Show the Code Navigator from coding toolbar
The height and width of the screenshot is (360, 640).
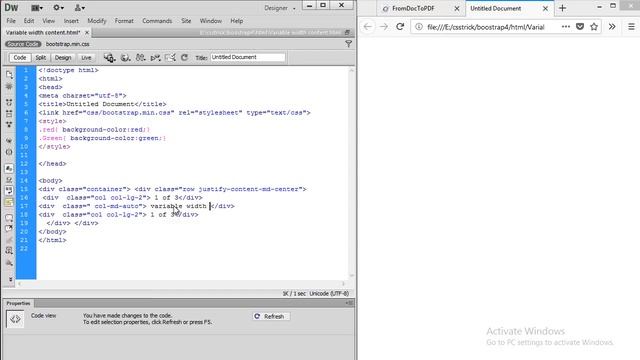point(9,87)
